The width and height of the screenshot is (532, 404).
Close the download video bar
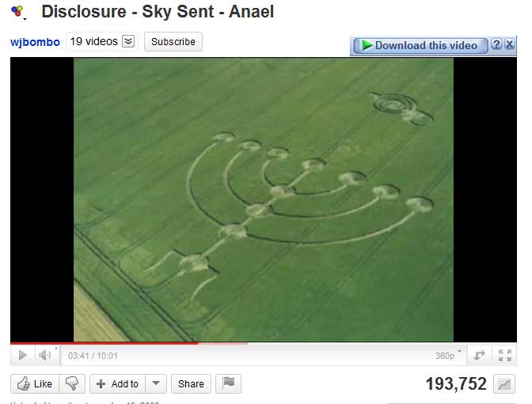click(509, 44)
